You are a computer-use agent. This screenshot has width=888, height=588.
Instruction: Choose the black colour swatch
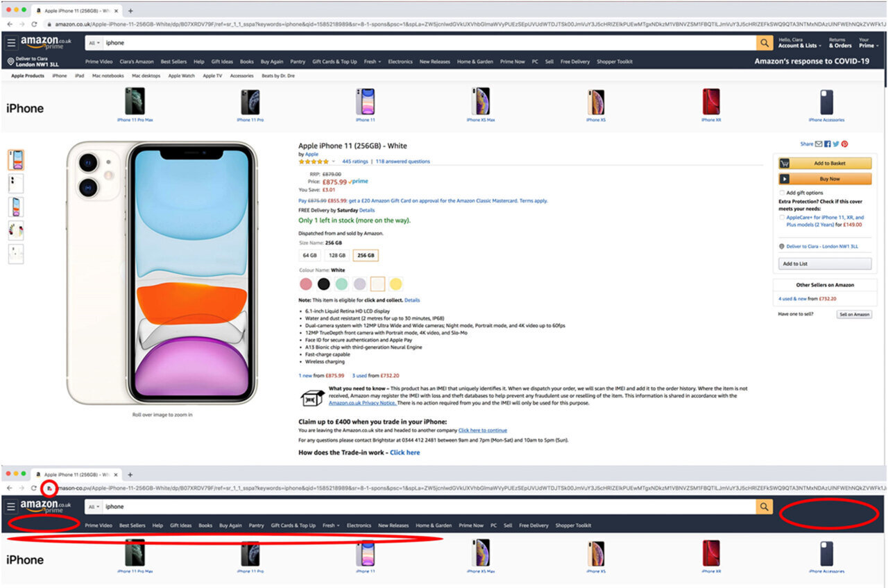(x=324, y=284)
